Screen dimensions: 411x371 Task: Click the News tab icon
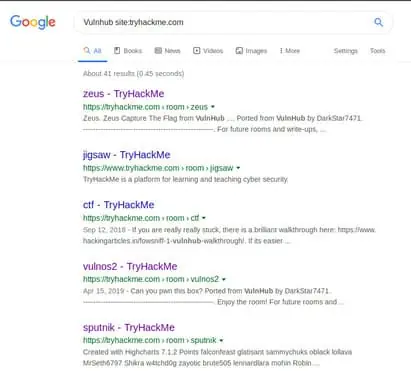point(158,51)
